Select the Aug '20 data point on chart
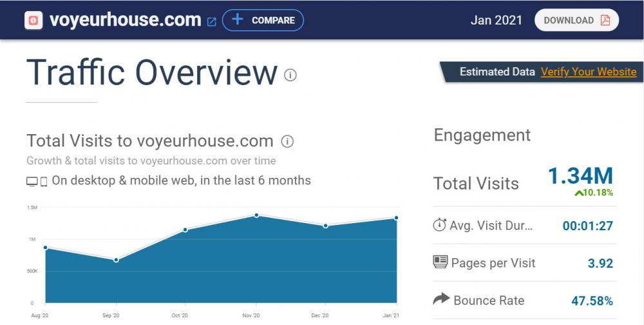This screenshot has width=644, height=325. point(46,248)
